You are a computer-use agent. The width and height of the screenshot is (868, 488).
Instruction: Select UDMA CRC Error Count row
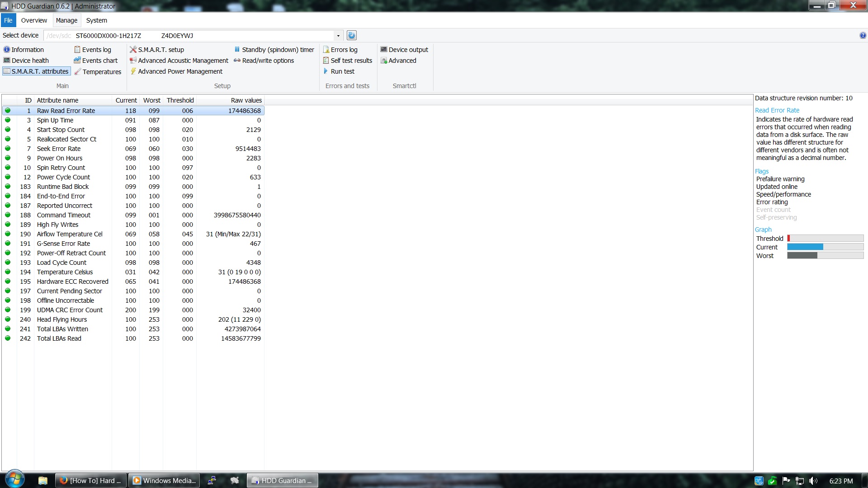click(133, 310)
